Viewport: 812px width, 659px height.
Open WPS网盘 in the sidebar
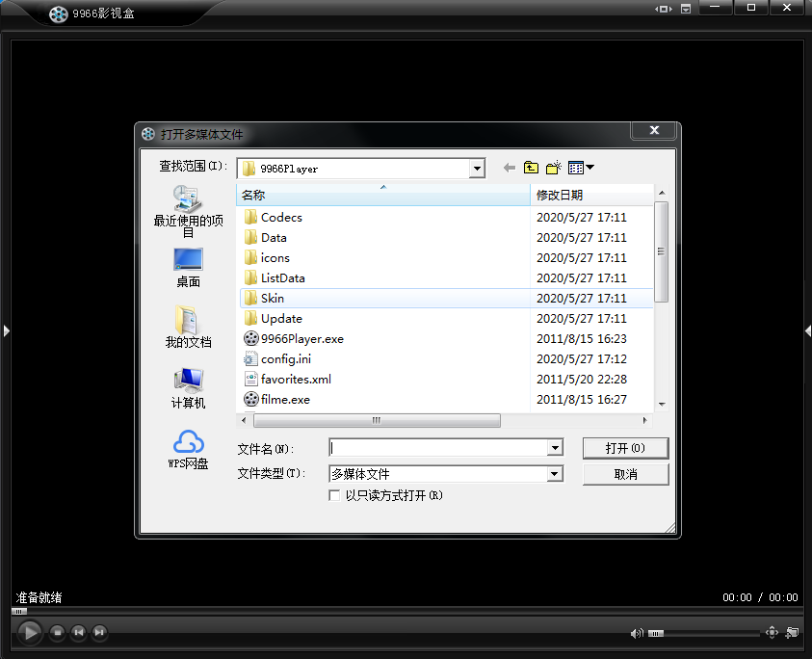(x=188, y=450)
